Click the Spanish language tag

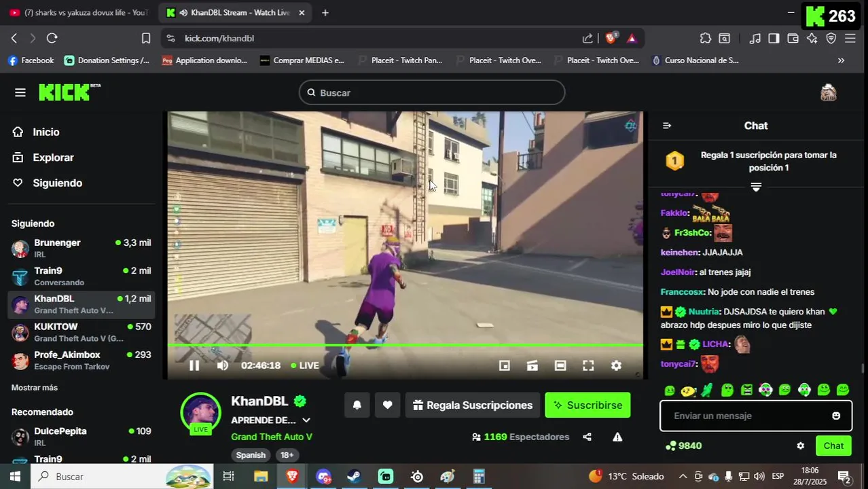tap(251, 455)
